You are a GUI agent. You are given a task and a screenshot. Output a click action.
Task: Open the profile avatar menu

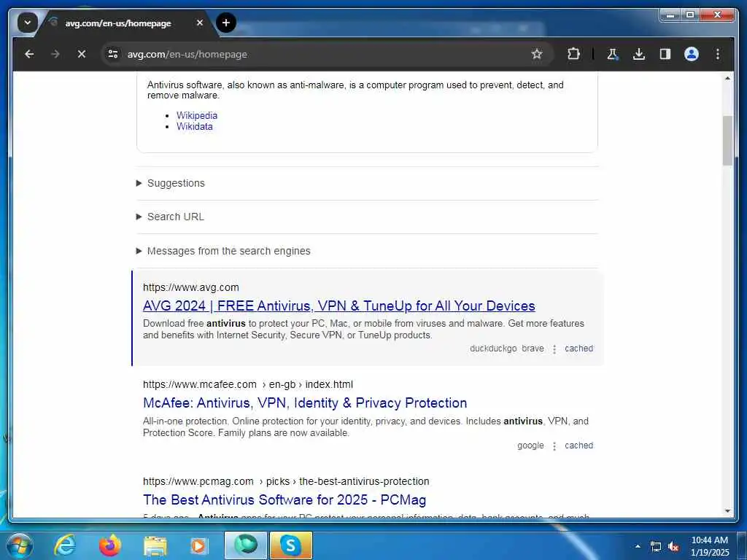692,54
